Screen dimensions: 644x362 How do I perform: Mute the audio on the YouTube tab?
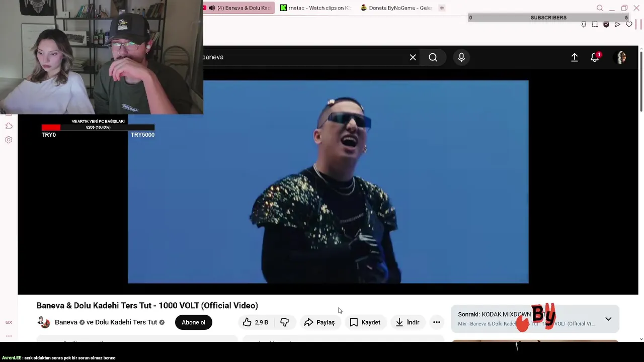[212, 8]
